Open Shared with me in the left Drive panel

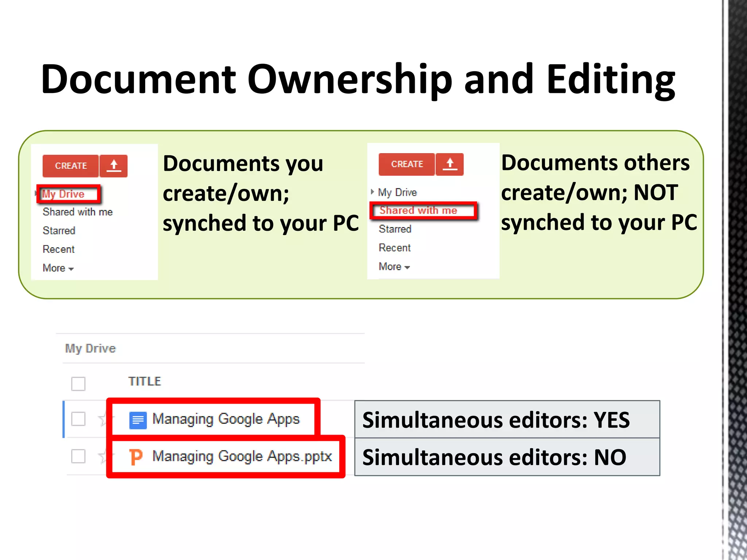tap(78, 212)
